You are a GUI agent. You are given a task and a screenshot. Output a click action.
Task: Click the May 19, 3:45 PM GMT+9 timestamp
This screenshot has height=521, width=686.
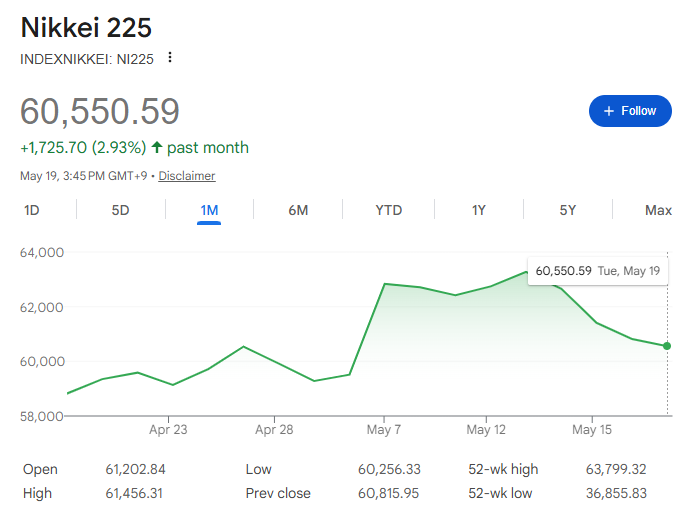pos(84,176)
